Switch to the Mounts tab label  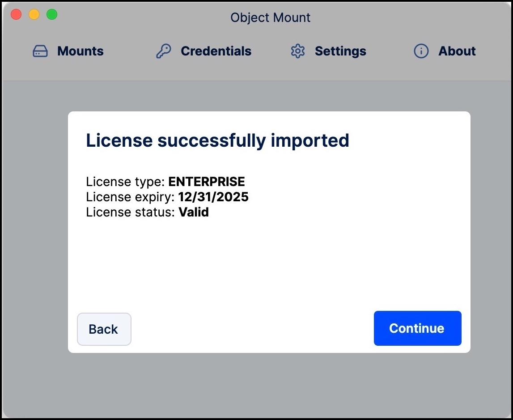[81, 51]
